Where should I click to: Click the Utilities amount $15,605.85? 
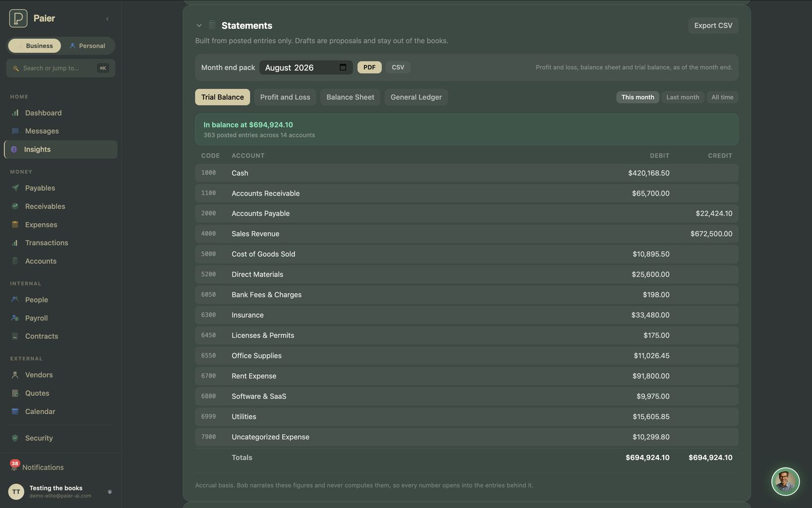click(651, 416)
